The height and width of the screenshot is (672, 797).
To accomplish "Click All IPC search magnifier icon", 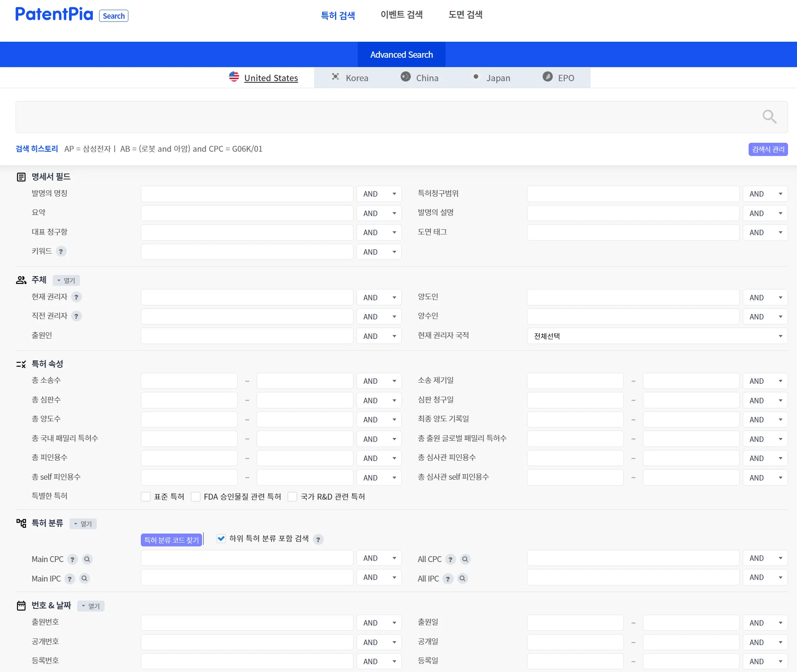I will pos(462,579).
